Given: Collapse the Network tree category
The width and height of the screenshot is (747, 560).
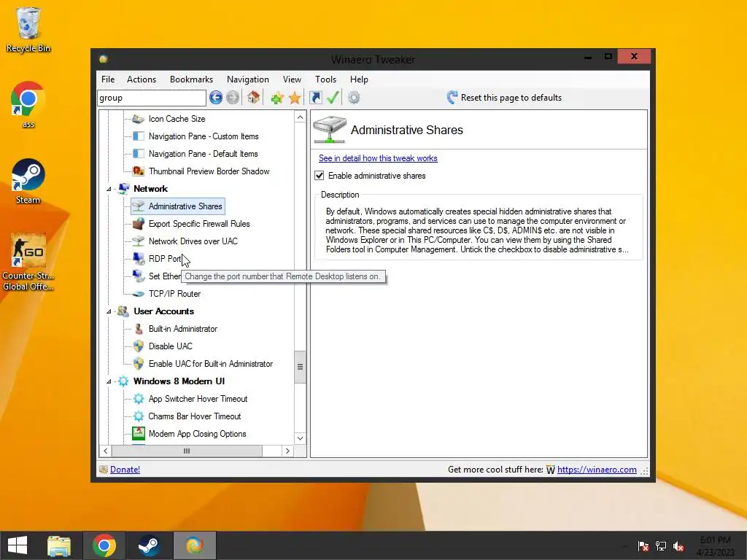Looking at the screenshot, I should [109, 189].
